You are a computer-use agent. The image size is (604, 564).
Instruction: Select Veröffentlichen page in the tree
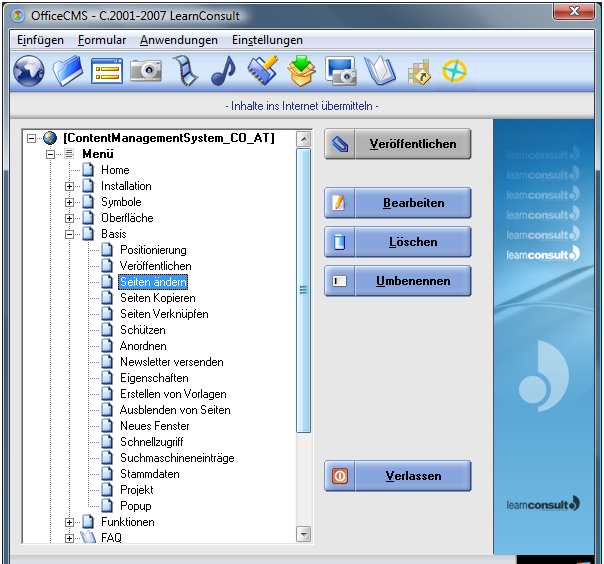tap(156, 266)
